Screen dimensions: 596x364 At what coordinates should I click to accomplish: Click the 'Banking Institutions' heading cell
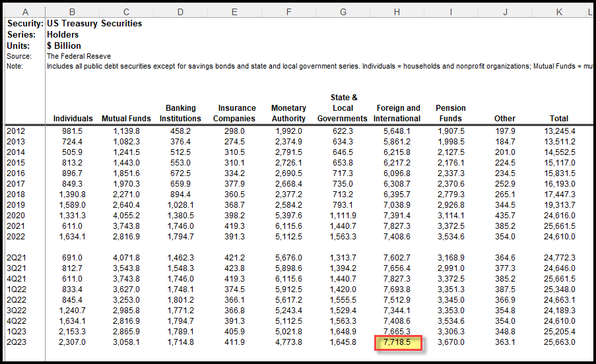181,113
